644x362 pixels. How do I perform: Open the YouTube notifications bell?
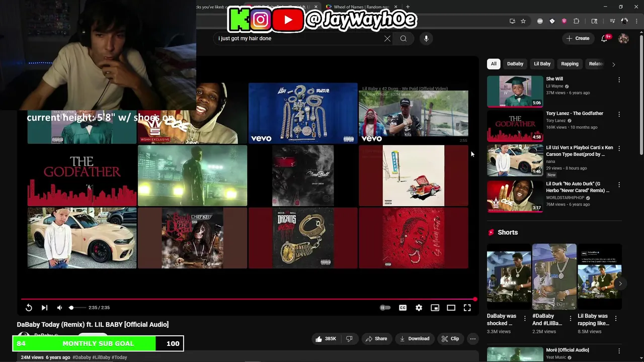605,38
